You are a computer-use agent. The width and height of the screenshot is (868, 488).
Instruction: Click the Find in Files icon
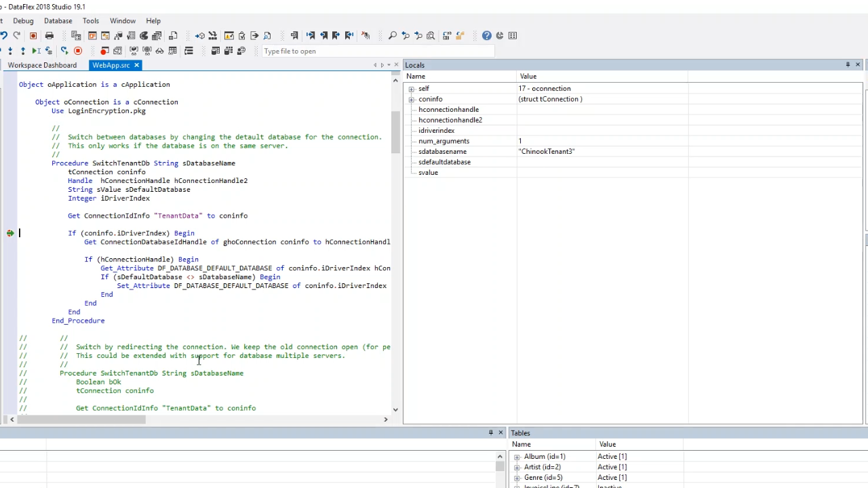431,36
